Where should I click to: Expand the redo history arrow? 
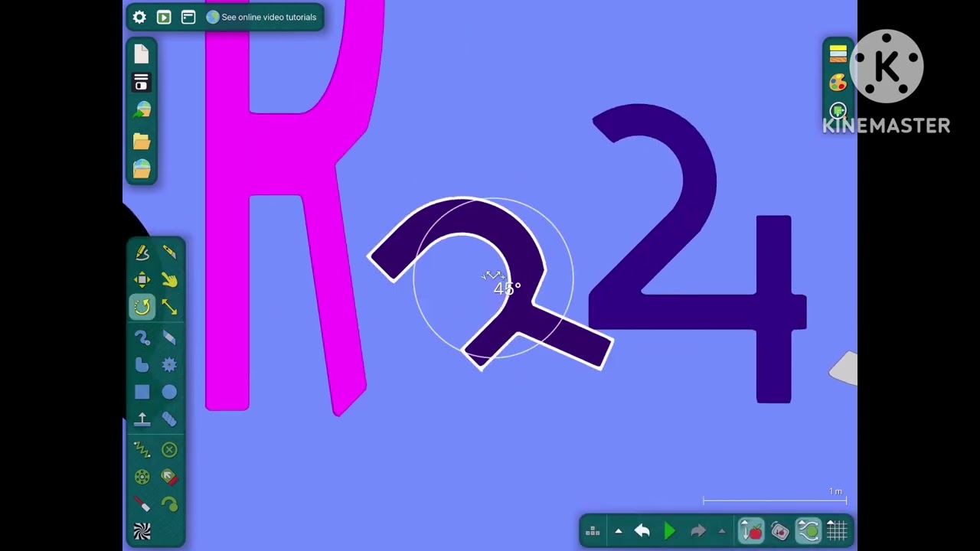(x=721, y=531)
